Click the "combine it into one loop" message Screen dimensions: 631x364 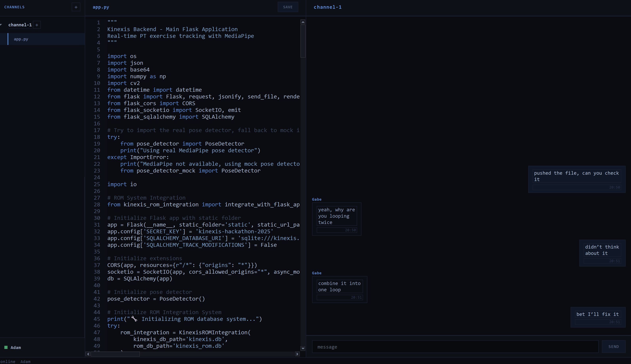click(339, 287)
